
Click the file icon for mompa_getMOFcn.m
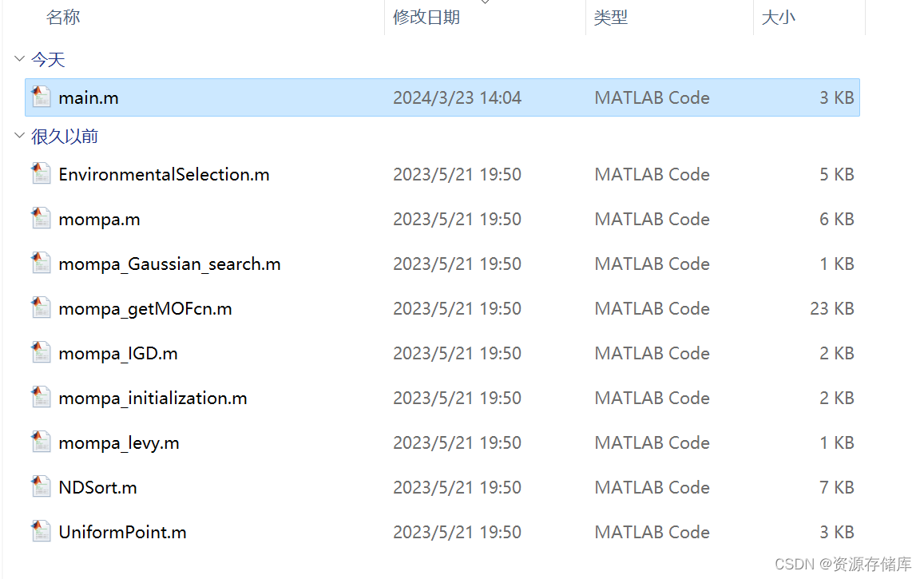click(x=41, y=308)
